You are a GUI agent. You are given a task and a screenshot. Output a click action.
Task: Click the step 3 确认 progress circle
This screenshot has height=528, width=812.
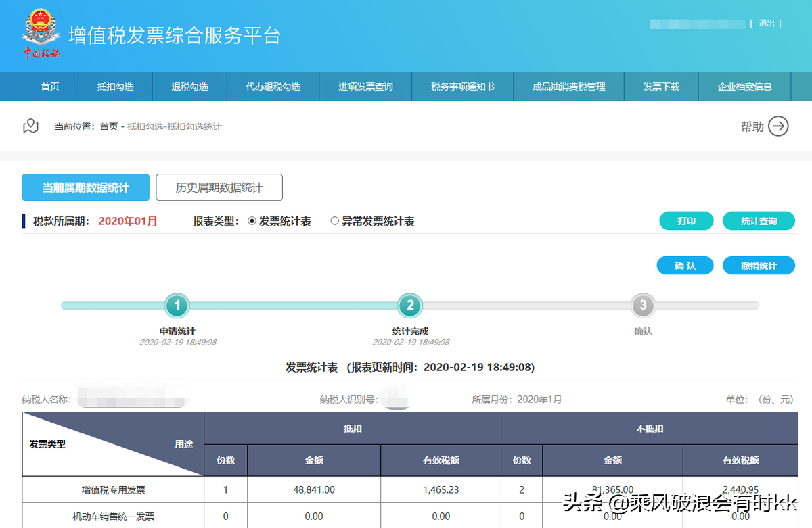[641, 306]
